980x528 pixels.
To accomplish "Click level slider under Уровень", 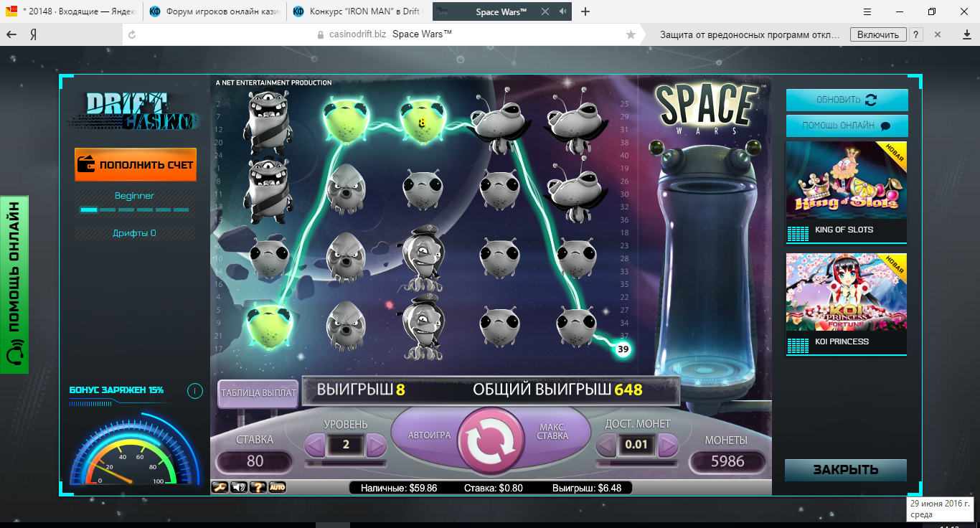I will (x=345, y=463).
